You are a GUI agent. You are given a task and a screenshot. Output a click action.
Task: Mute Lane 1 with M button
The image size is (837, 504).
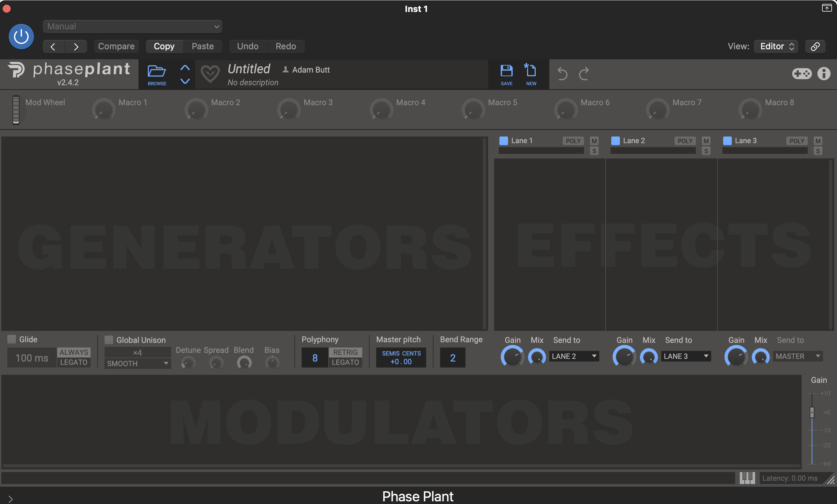point(594,140)
